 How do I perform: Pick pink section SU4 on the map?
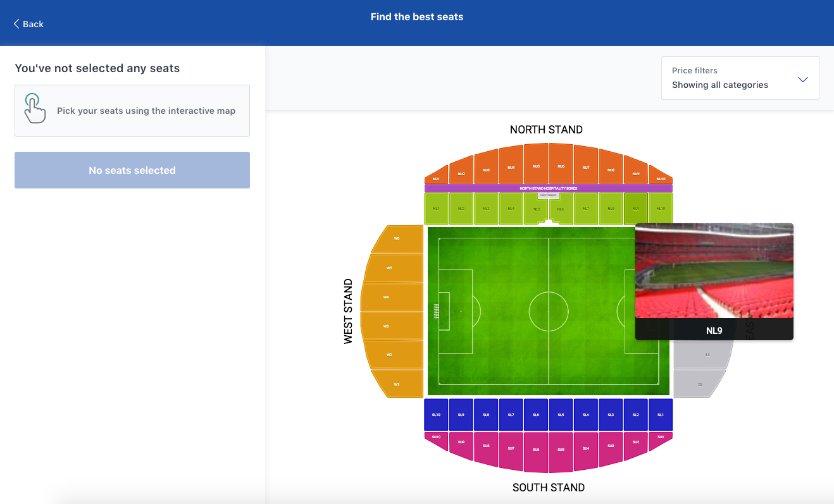pos(586,449)
